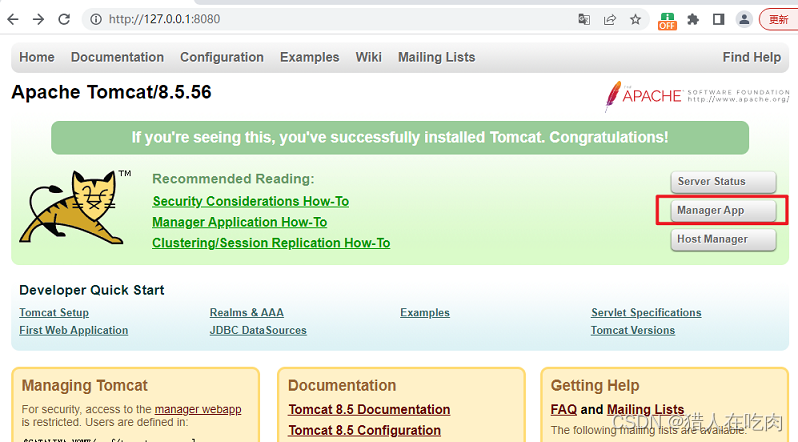Open Security Considerations How-To link
Image resolution: width=798 pixels, height=442 pixels.
pos(250,202)
